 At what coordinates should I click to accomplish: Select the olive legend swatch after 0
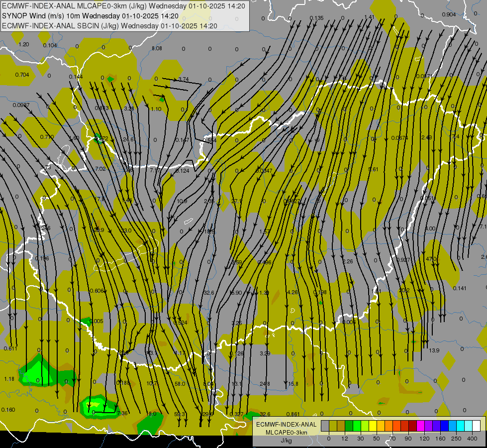(x=333, y=426)
